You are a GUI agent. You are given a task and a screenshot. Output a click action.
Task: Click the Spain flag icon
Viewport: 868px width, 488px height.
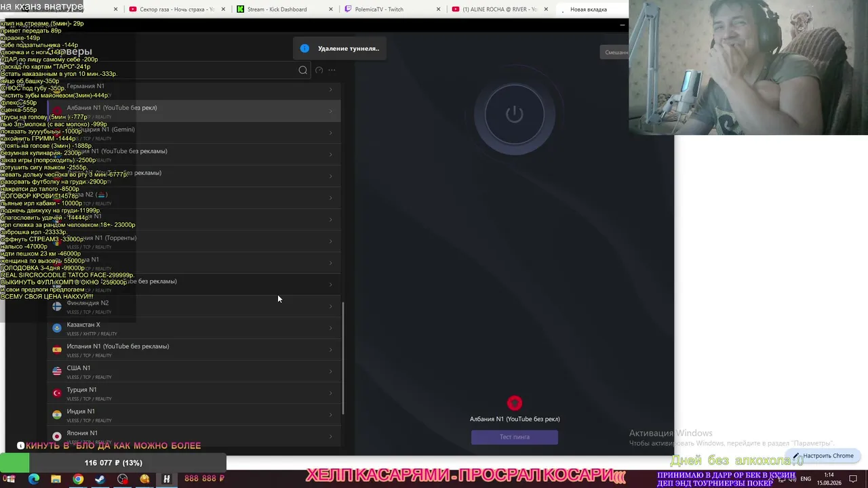[57, 350]
